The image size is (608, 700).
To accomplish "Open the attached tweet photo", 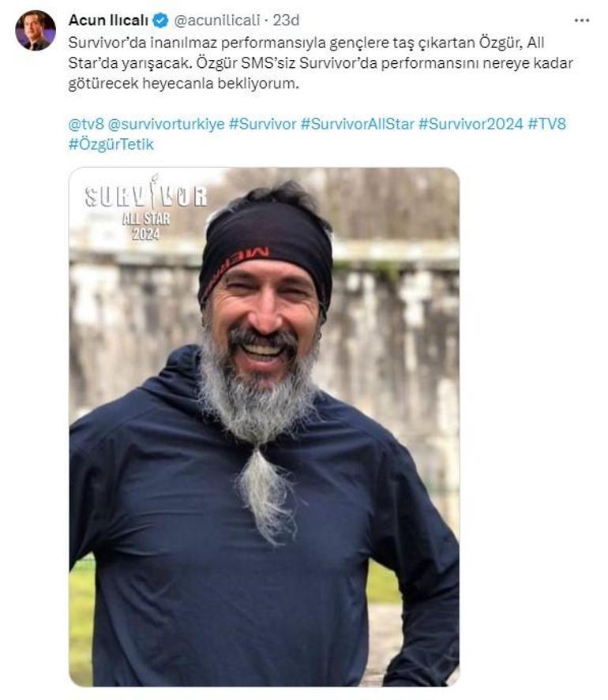I will point(264,427).
